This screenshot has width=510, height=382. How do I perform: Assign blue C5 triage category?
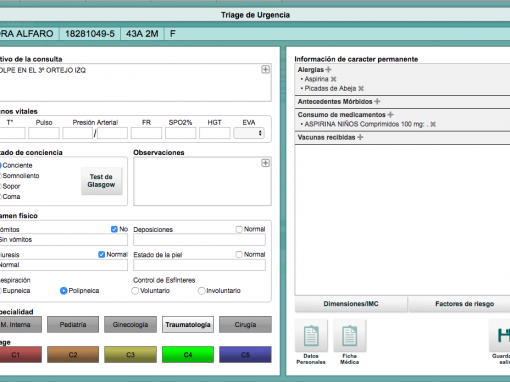(245, 354)
